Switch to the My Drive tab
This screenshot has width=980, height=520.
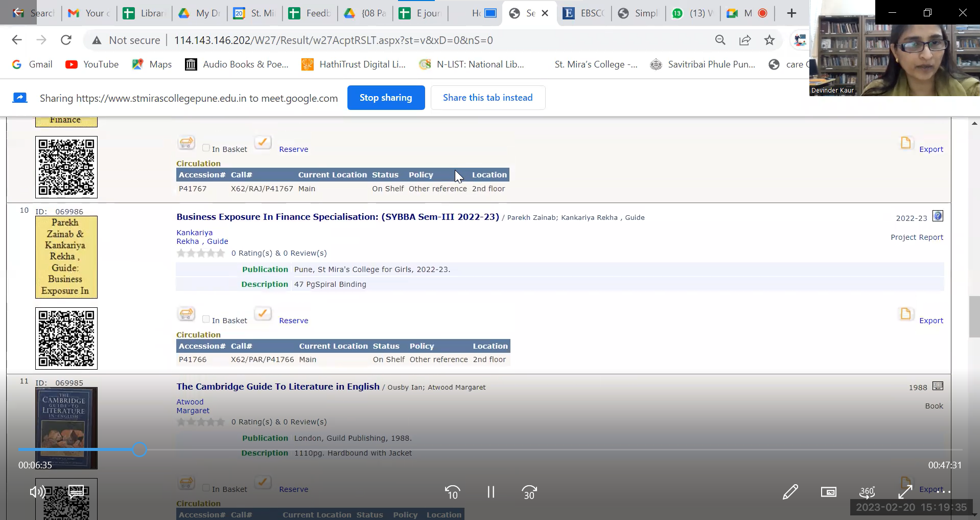click(199, 13)
